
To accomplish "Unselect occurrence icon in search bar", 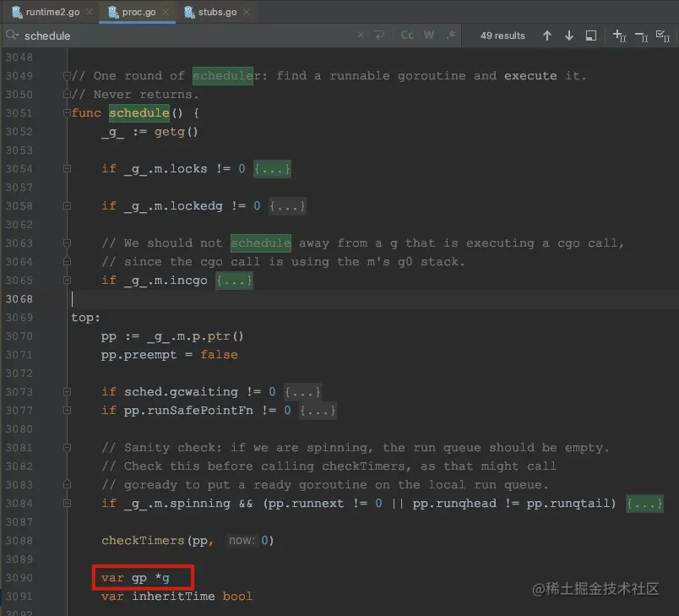I will coord(641,36).
